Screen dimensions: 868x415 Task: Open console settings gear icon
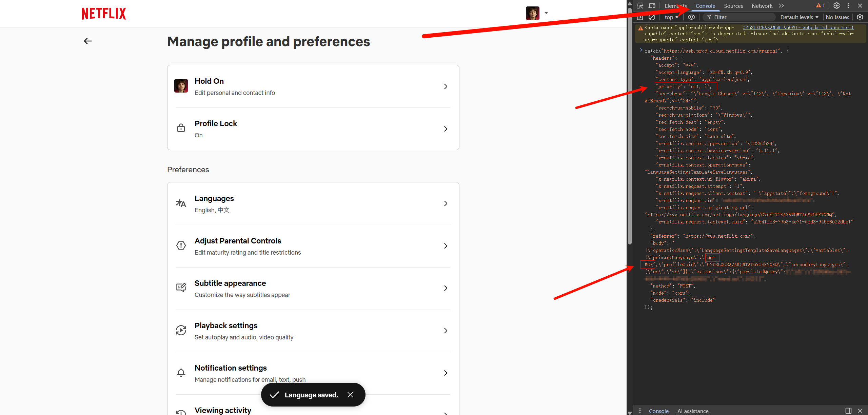[860, 17]
